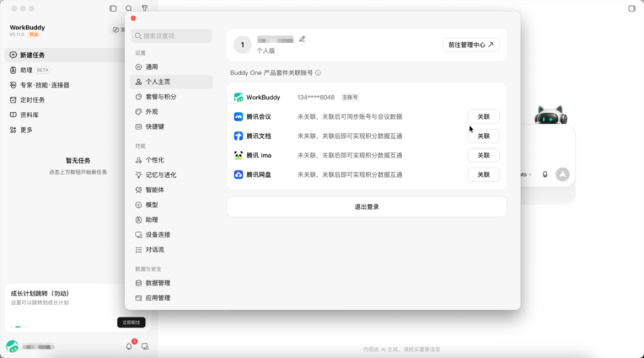Click the filter funnel icon in title bar
This screenshot has width=644, height=358.
point(145,8)
